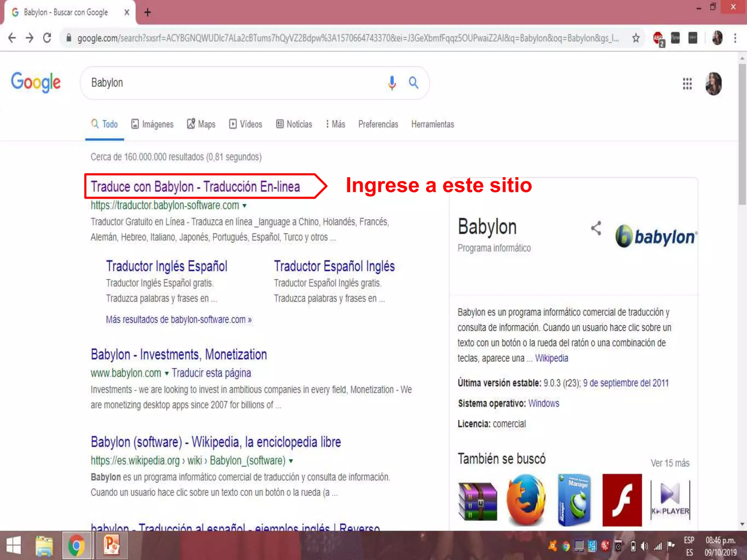Click Ver 15 más link
The width and height of the screenshot is (747, 560).
670,463
